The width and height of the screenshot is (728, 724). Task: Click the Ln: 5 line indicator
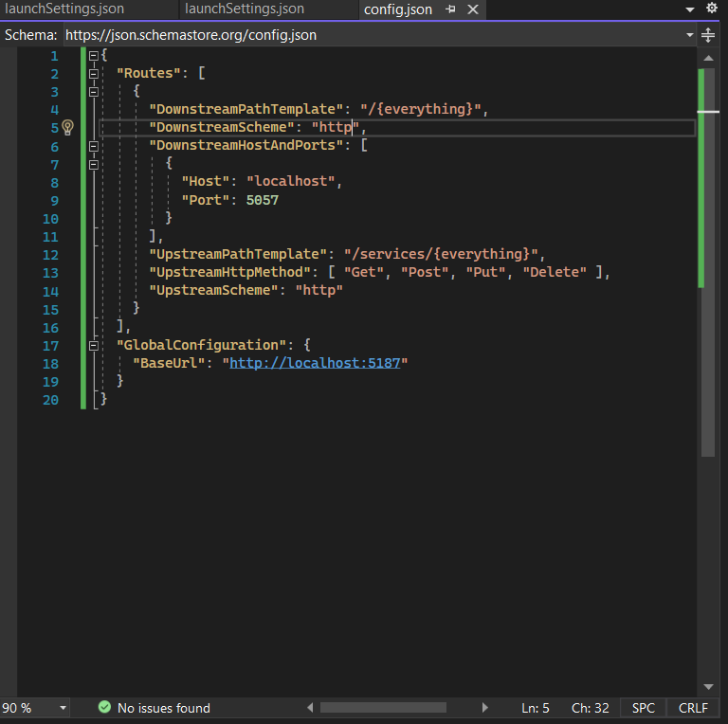click(x=535, y=708)
